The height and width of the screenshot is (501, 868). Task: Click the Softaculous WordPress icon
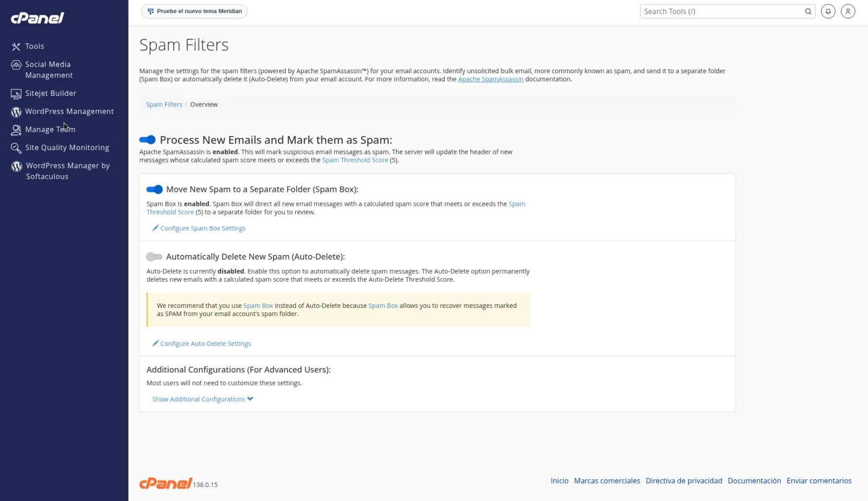pyautogui.click(x=17, y=166)
